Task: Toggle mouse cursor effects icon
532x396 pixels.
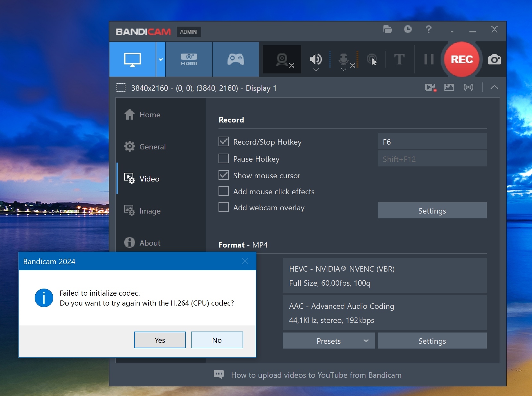Action: 372,60
